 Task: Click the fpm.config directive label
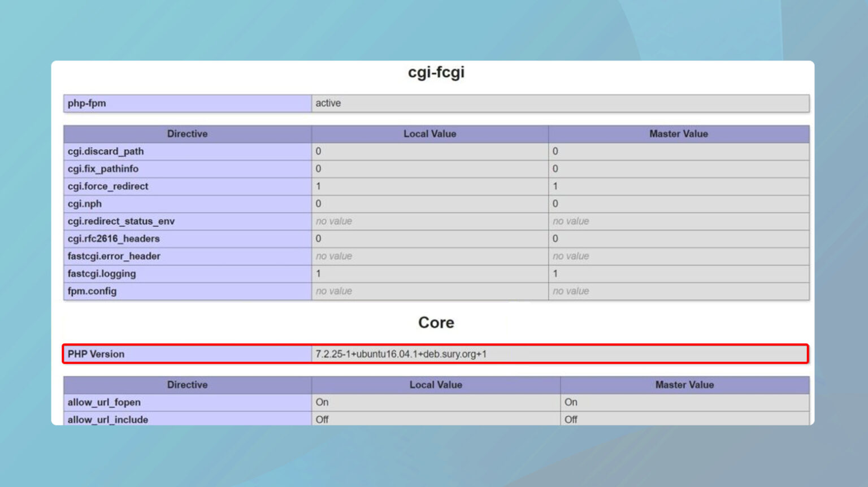(92, 291)
